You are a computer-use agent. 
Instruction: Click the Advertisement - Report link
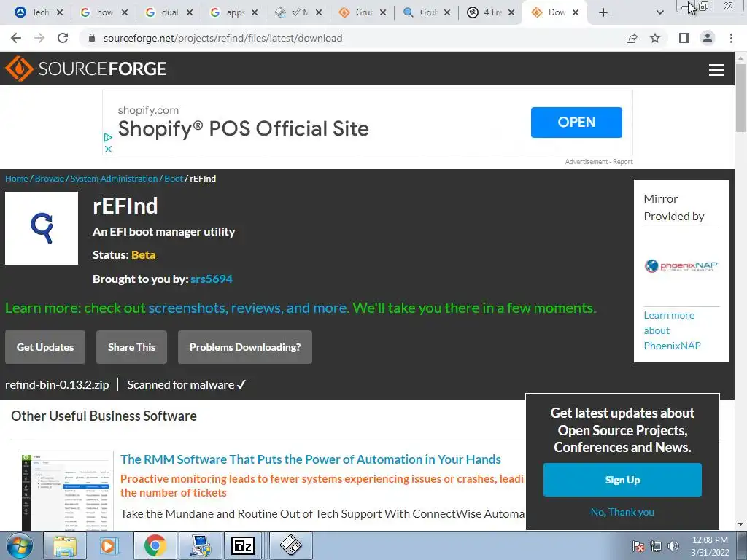pos(599,162)
